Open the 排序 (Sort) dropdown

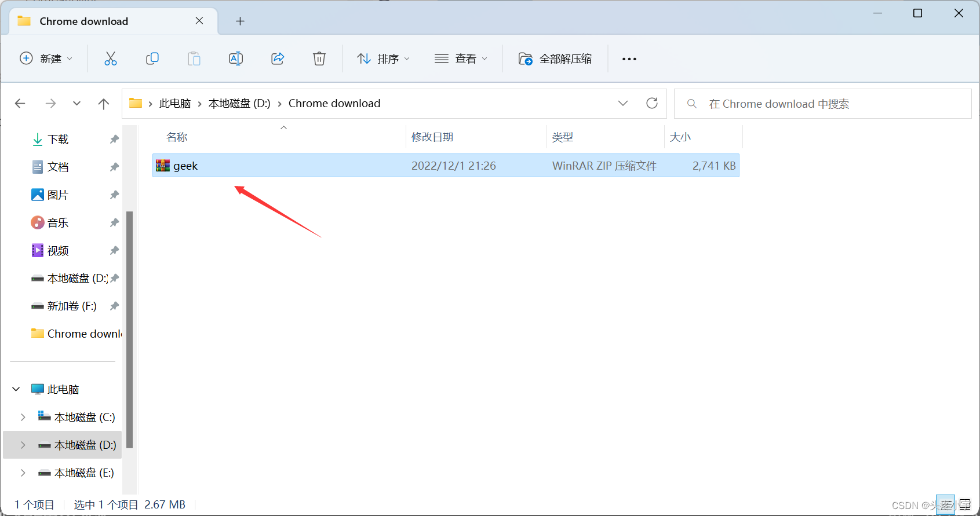pos(384,58)
